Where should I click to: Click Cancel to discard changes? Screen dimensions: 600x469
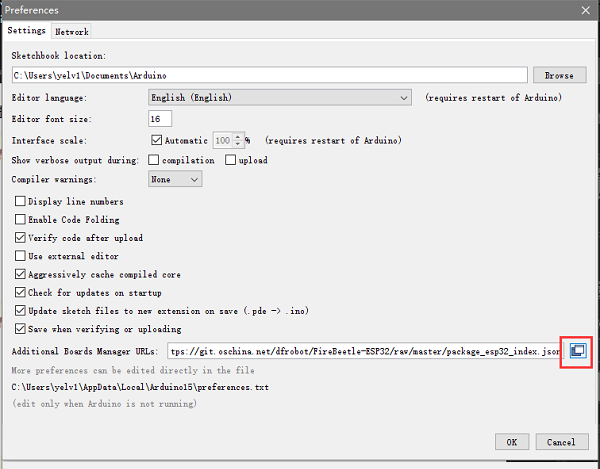coord(562,442)
